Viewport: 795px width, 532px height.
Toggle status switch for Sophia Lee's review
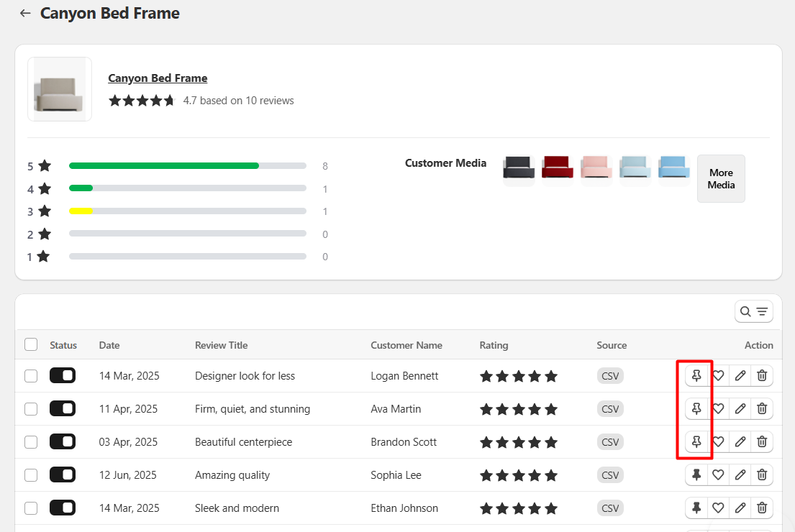[63, 474]
